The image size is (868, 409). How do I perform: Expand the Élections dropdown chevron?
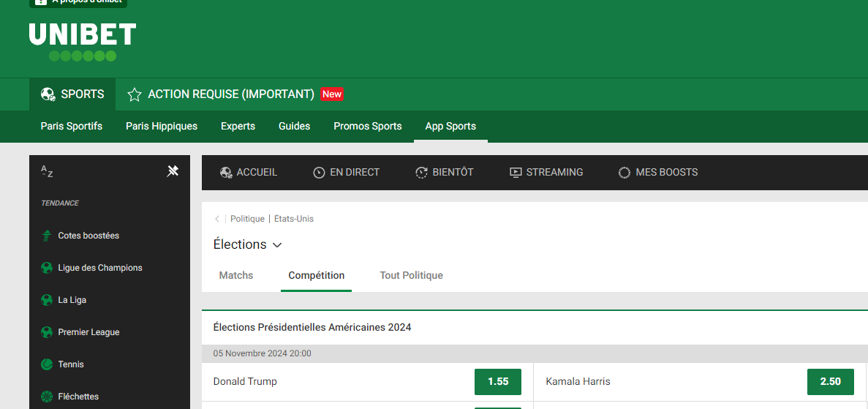277,245
